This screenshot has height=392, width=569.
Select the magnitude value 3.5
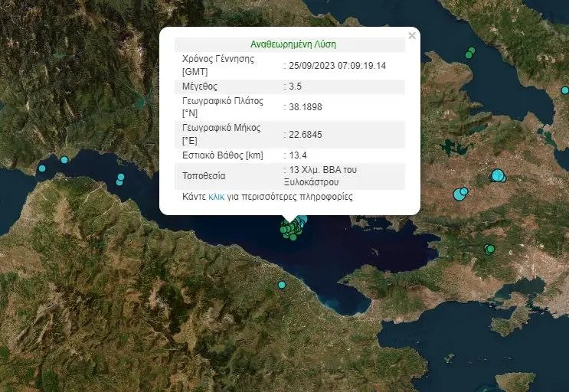(295, 87)
